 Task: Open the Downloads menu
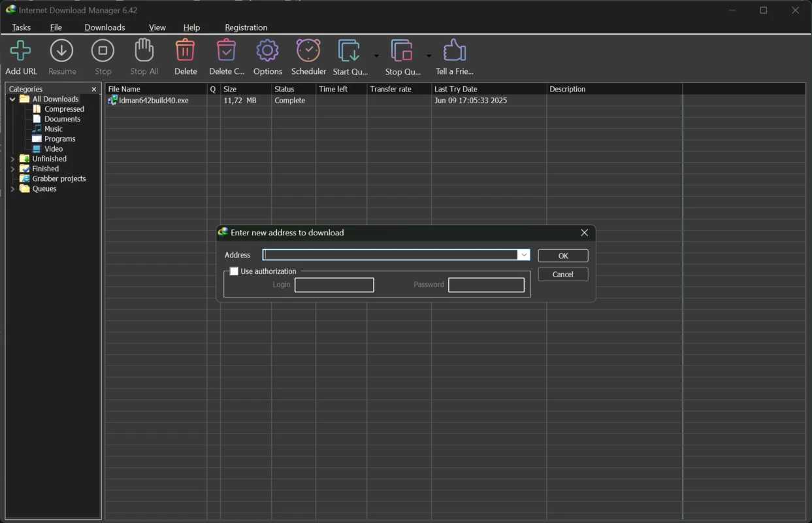105,27
